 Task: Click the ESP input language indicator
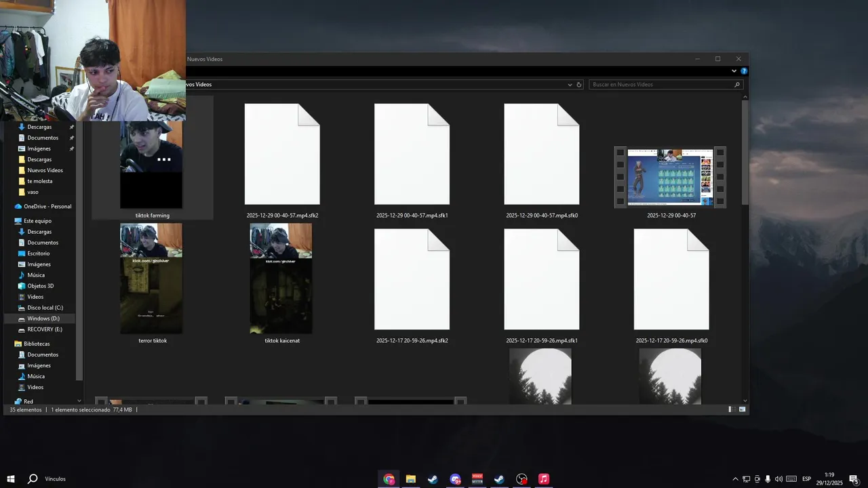[x=807, y=479]
